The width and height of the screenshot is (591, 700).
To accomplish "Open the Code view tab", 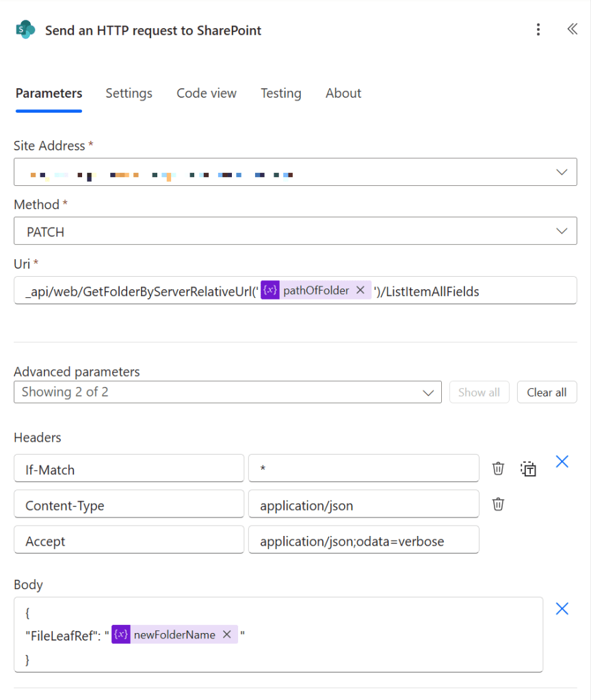I will (206, 93).
